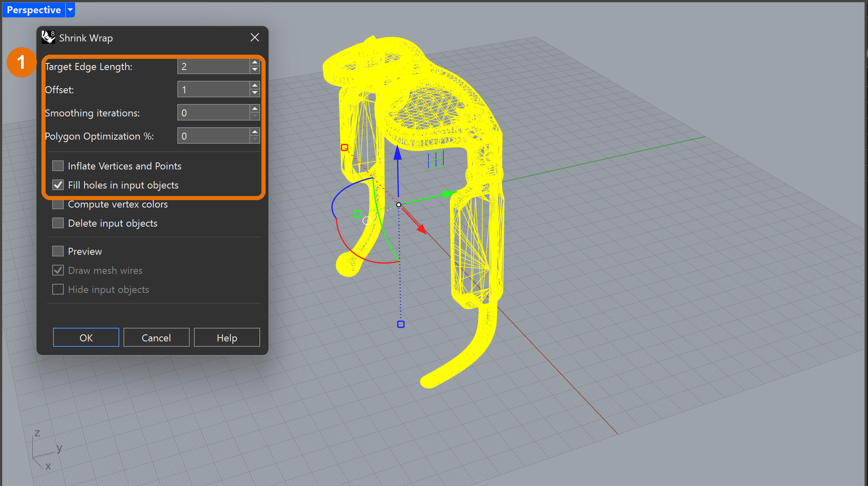868x486 pixels.
Task: Click the blue Z-axis gumball arrow
Action: click(398, 152)
